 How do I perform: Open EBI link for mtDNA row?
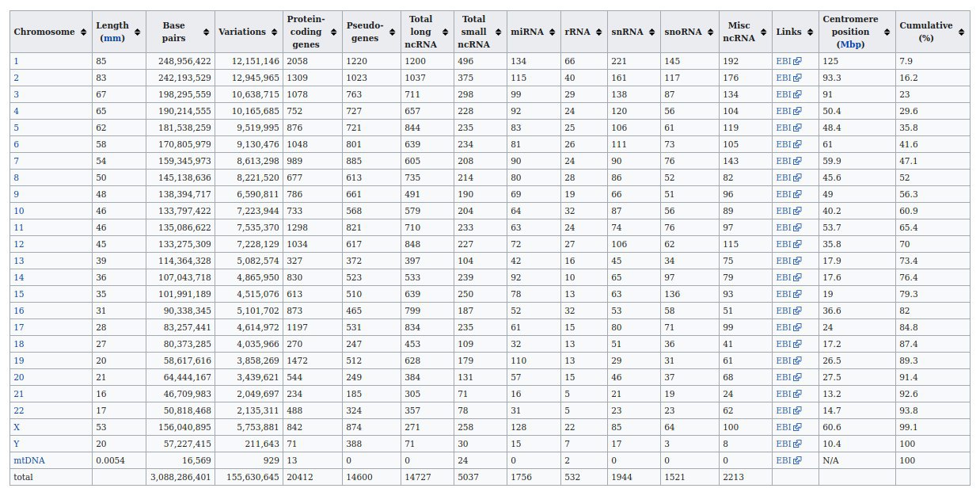point(788,460)
